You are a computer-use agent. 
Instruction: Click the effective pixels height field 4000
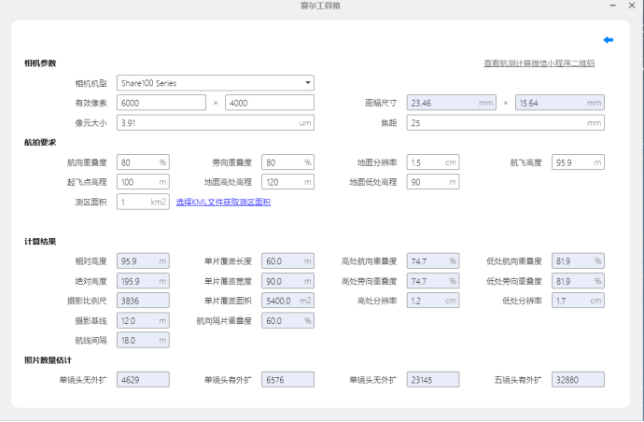[268, 103]
